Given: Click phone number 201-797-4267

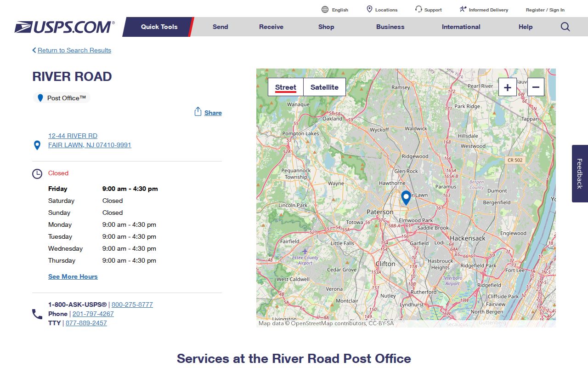Looking at the screenshot, I should pos(93,314).
